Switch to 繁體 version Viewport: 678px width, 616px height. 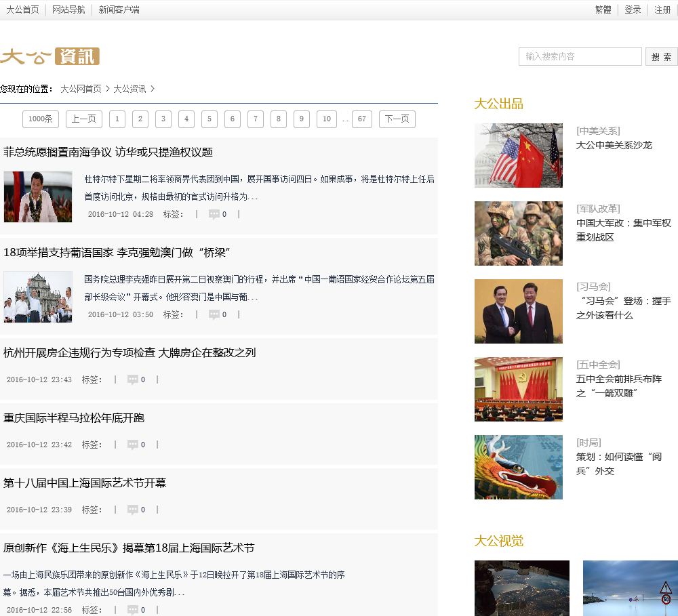click(603, 9)
